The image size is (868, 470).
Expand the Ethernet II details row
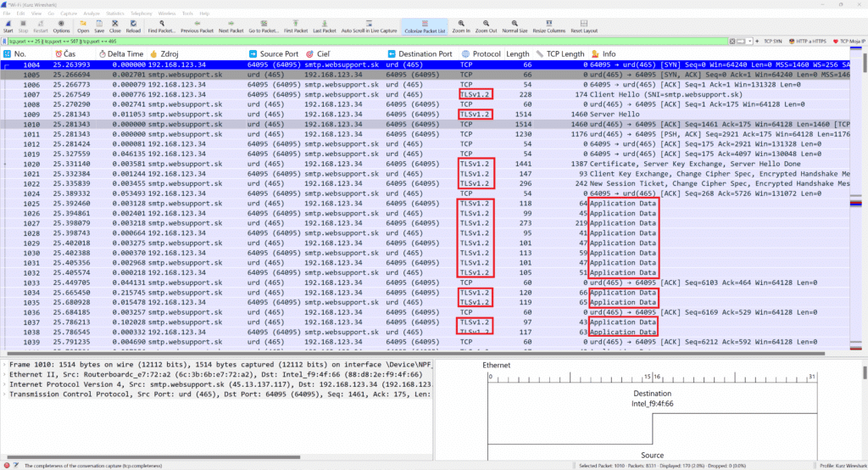point(4,375)
